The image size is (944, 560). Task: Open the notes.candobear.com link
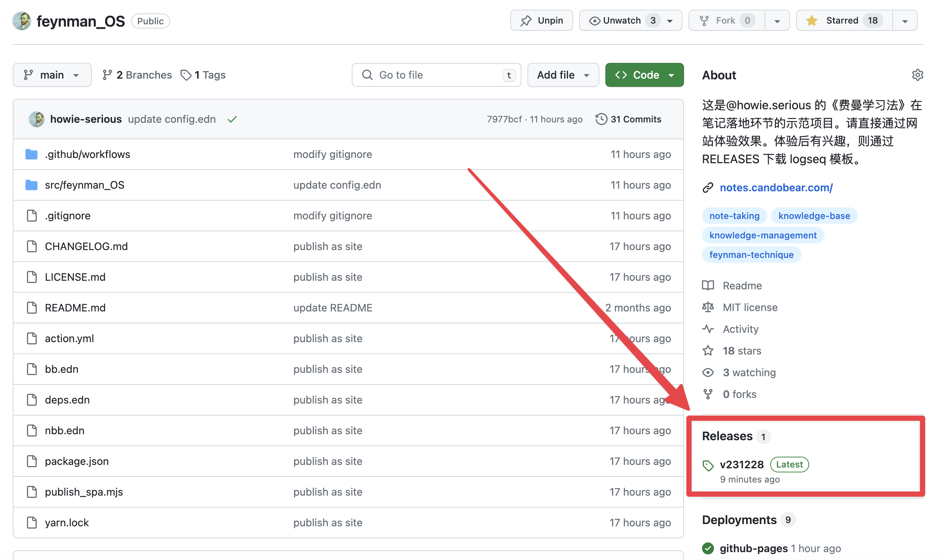pos(775,188)
